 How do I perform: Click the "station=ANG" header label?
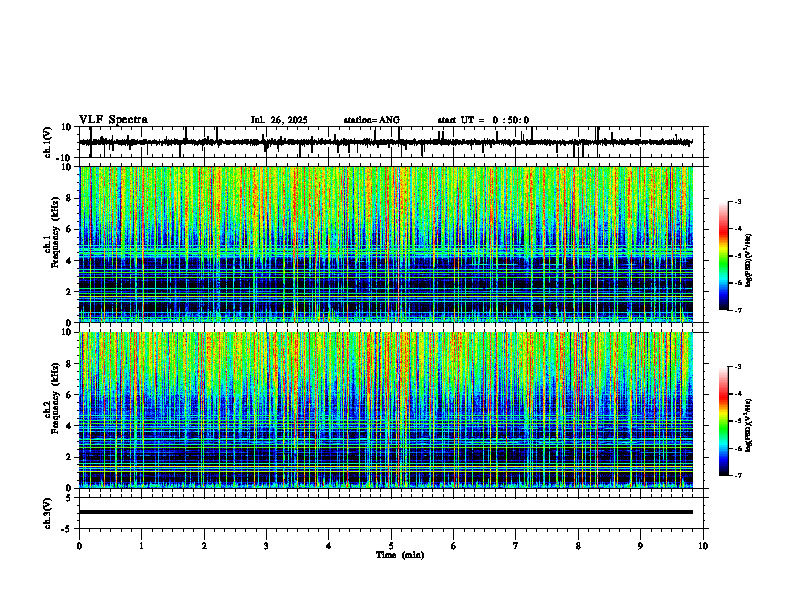pyautogui.click(x=372, y=120)
